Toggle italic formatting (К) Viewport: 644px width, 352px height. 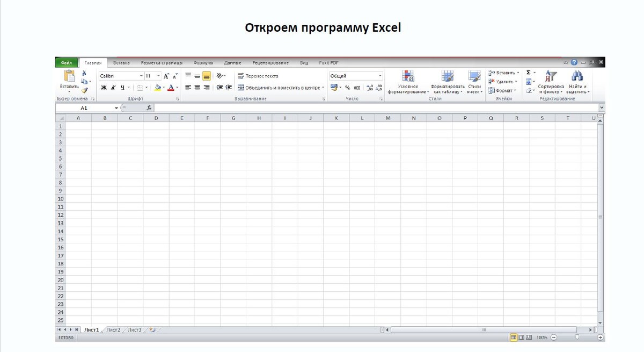113,88
